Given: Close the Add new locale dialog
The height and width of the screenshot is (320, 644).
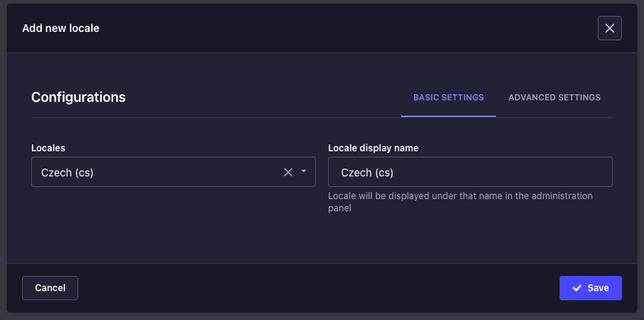Looking at the screenshot, I should pyautogui.click(x=609, y=28).
